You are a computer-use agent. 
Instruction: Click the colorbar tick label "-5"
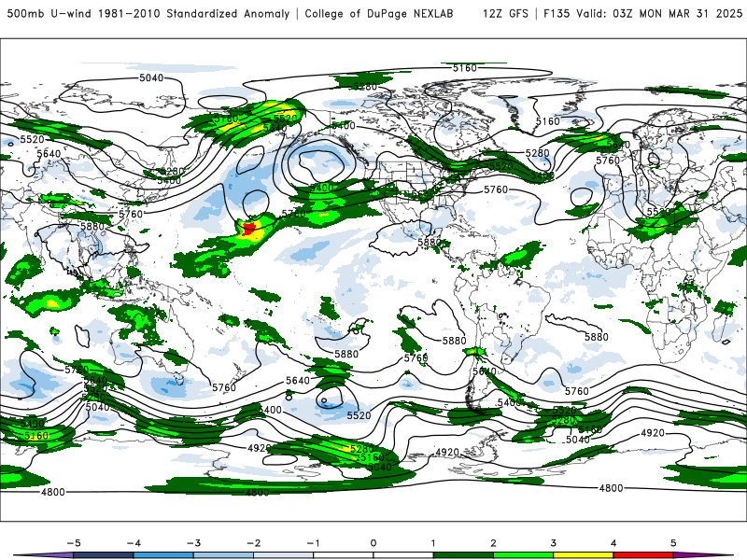(x=74, y=543)
